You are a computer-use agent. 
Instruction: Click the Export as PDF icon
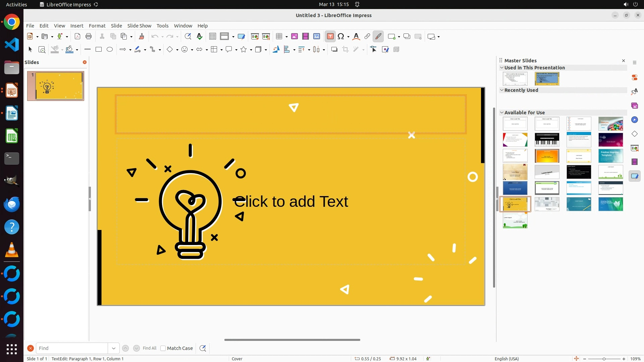point(77,37)
